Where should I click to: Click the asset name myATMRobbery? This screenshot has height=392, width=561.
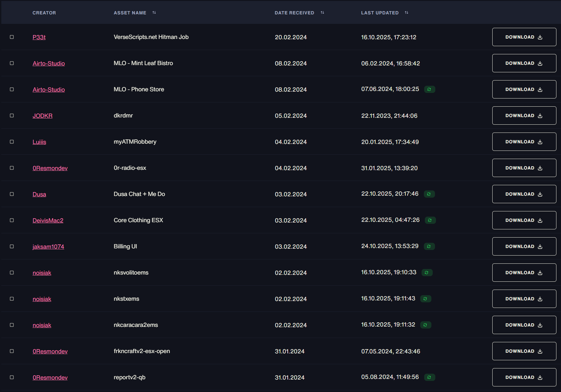tap(135, 142)
